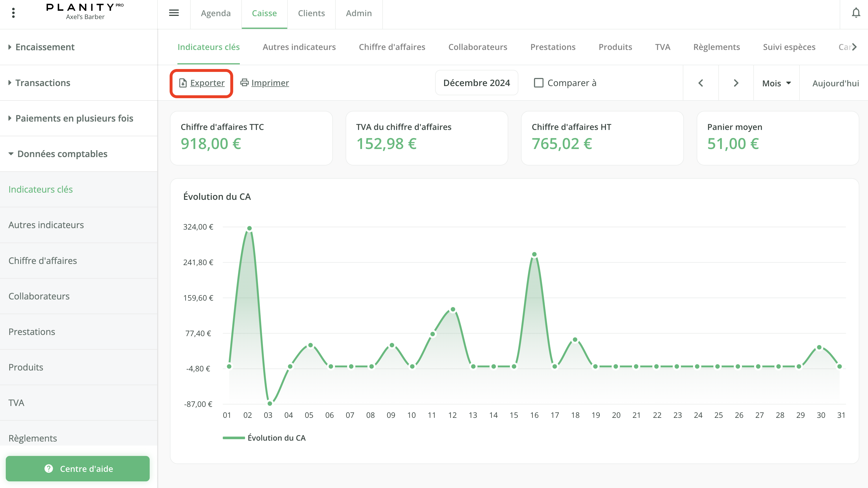Open the three-dot options menu
Image resolution: width=868 pixels, height=488 pixels.
(x=13, y=13)
